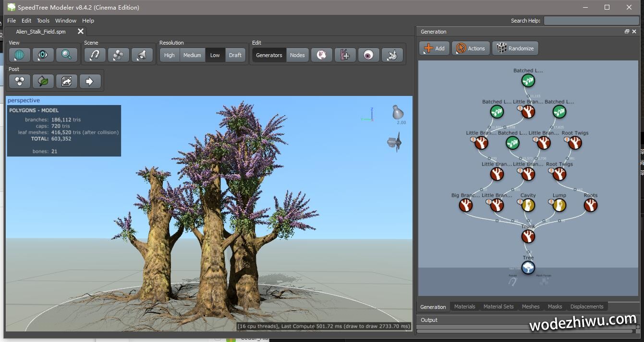Click the arrow export icon in Post
The width and height of the screenshot is (644, 342).
(90, 82)
